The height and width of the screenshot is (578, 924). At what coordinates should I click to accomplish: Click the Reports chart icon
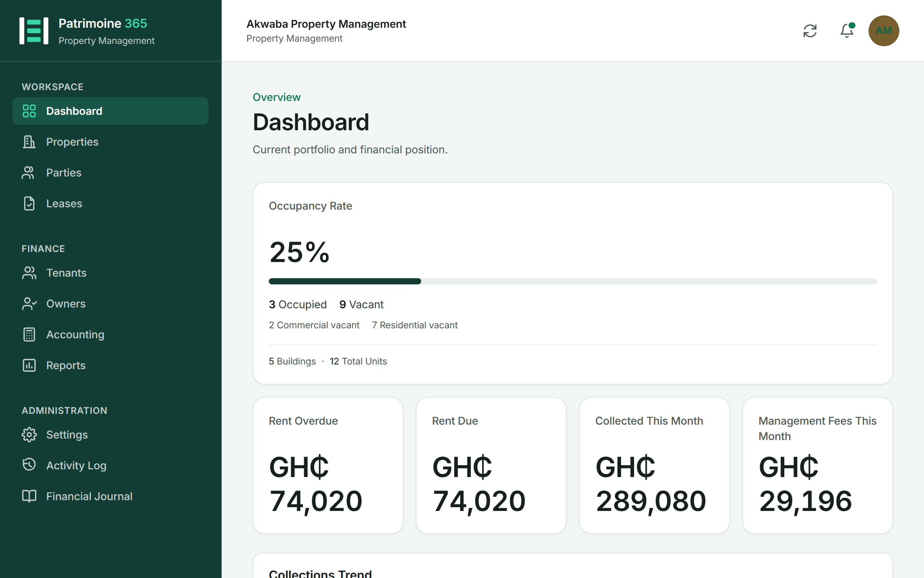29,365
